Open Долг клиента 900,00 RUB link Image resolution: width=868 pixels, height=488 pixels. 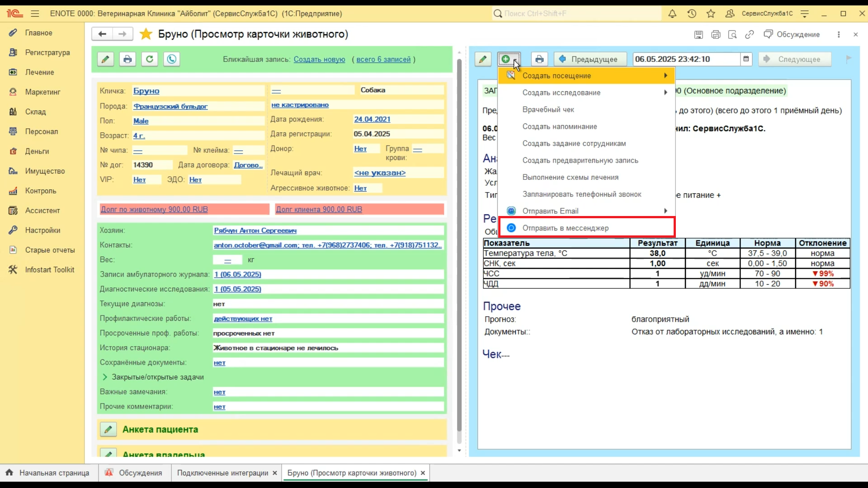click(319, 210)
